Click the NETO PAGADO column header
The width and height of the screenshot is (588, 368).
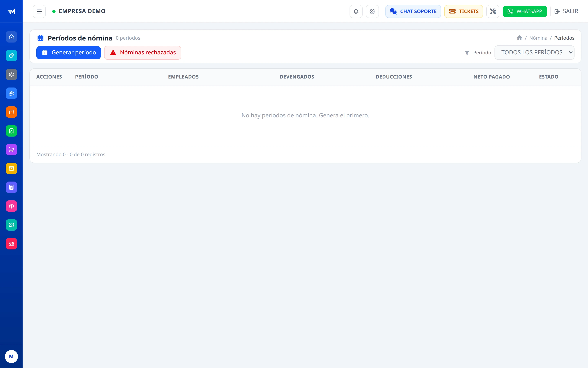pos(492,77)
